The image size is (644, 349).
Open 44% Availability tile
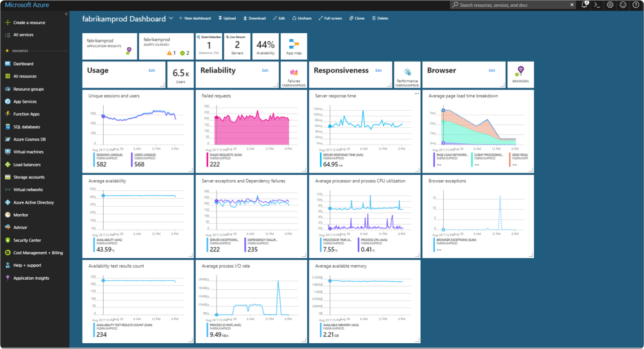(265, 46)
